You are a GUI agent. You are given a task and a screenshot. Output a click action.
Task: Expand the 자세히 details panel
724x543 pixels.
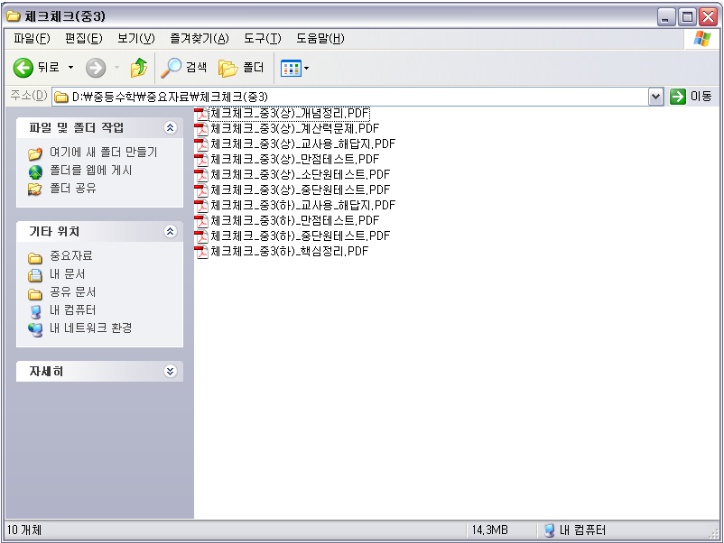[170, 371]
